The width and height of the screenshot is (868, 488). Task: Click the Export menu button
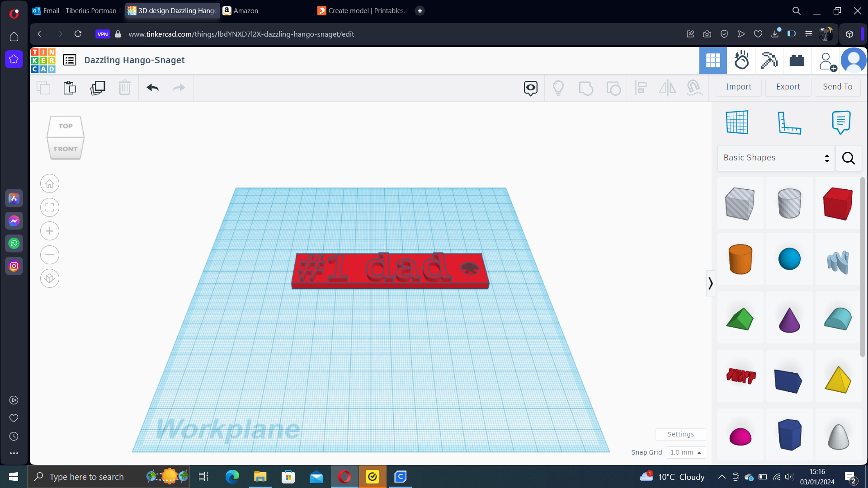[x=788, y=86]
